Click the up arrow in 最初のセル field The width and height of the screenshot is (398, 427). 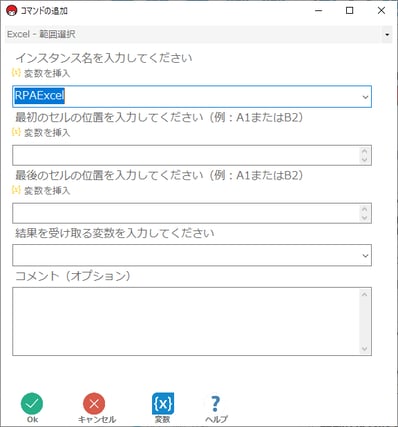coord(364,151)
